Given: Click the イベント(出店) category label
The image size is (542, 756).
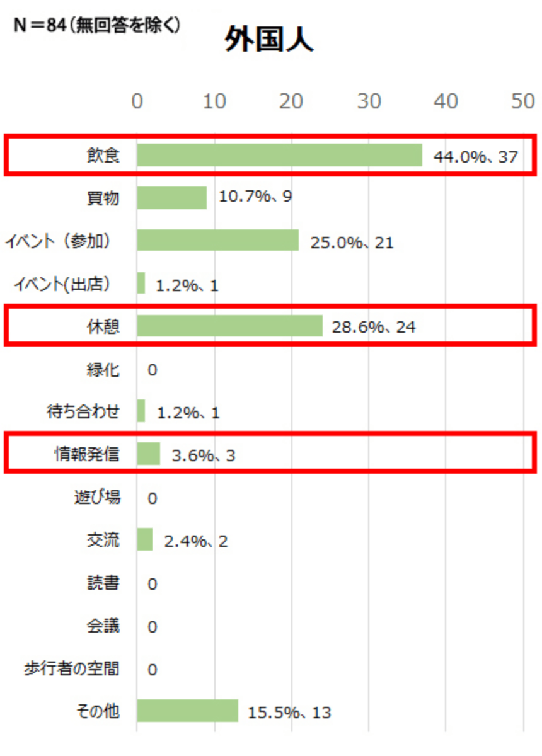Looking at the screenshot, I should coord(63,285).
